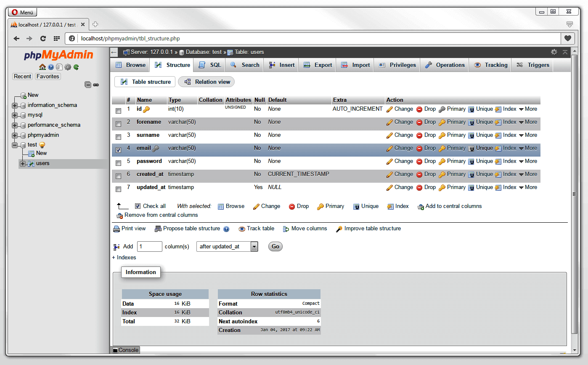Click the column count input field

(149, 246)
